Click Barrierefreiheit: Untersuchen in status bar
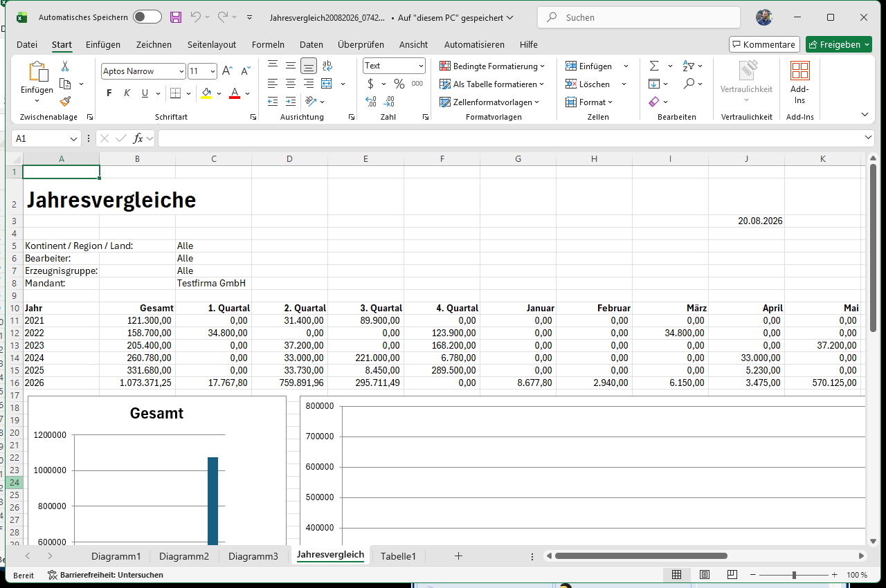Viewport: 886px width, 588px height. coord(105,575)
